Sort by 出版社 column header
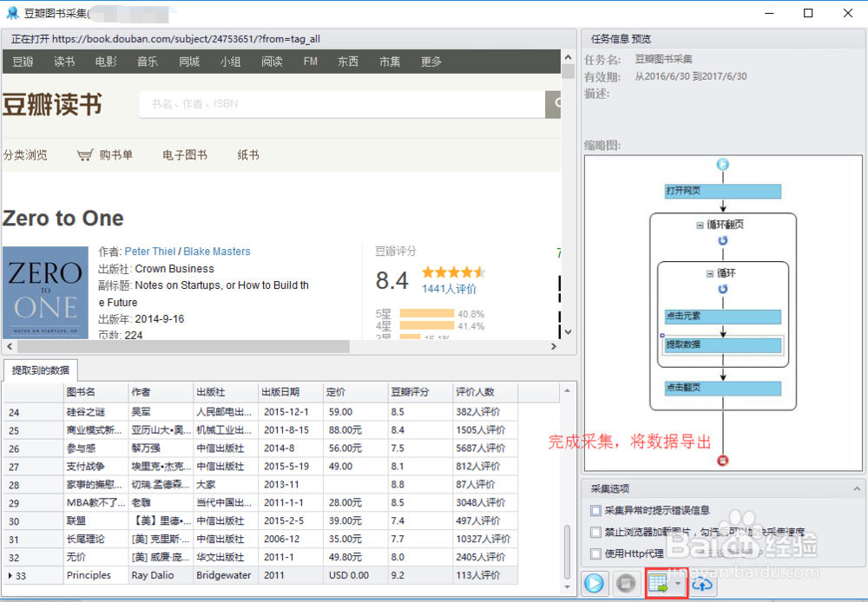 226,392
